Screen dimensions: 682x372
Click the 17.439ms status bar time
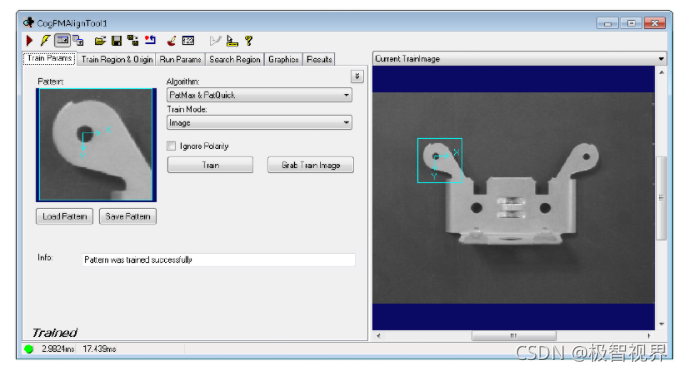[x=99, y=349]
